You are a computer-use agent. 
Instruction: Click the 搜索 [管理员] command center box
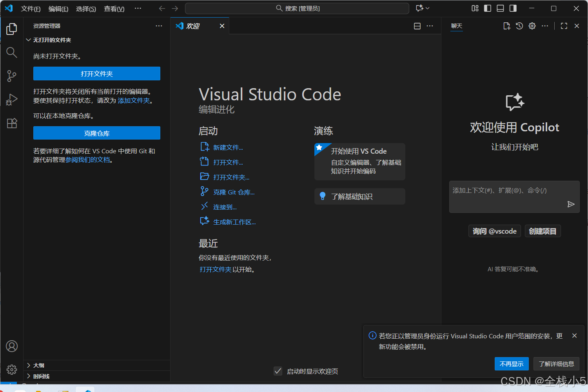(297, 8)
